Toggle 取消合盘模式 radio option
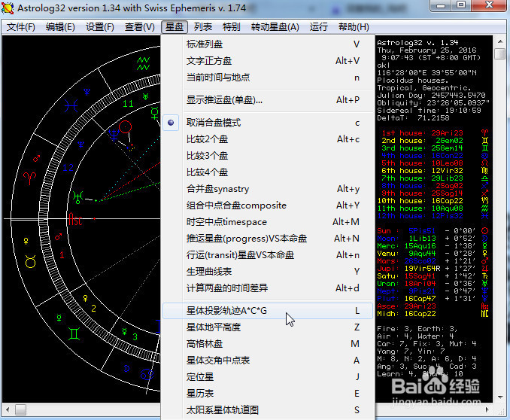 tap(268, 123)
